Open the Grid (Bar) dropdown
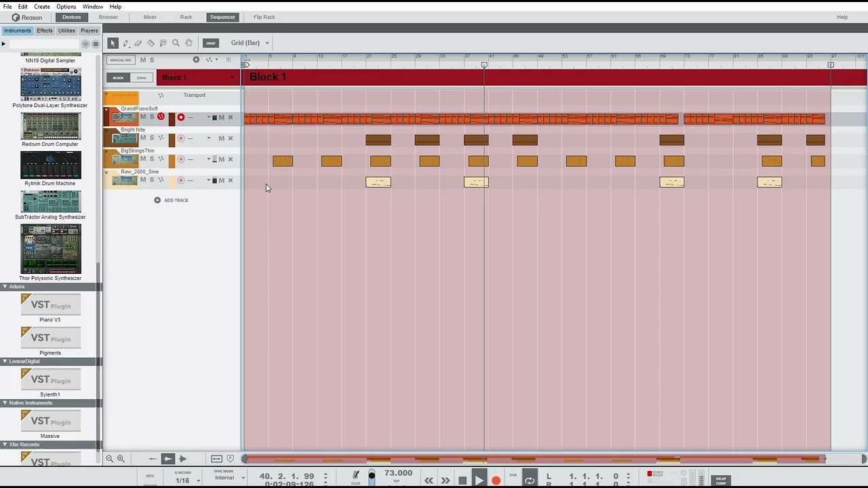The image size is (868, 488). click(x=250, y=43)
